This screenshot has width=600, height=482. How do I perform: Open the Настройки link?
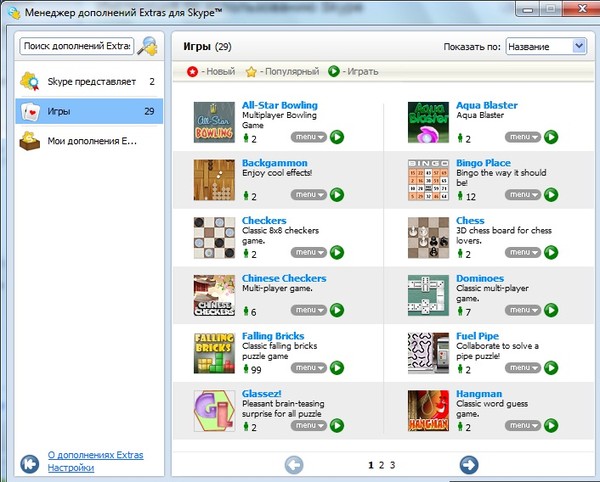pos(71,468)
